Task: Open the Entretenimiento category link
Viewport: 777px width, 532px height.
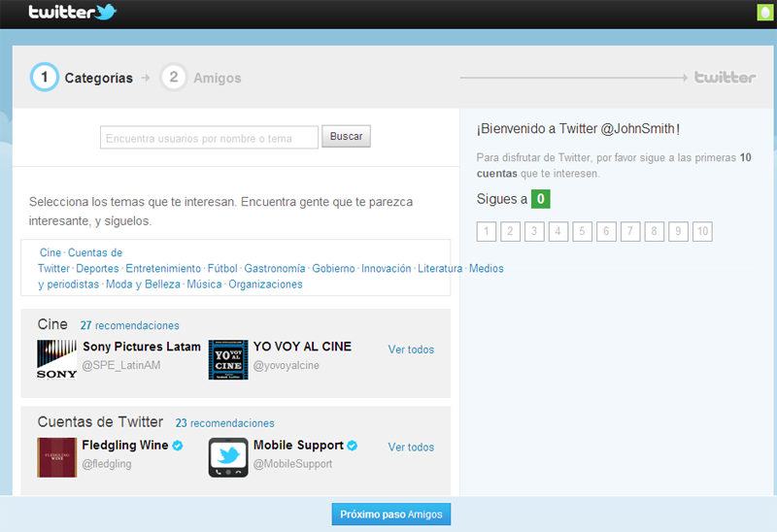Action: coord(163,269)
